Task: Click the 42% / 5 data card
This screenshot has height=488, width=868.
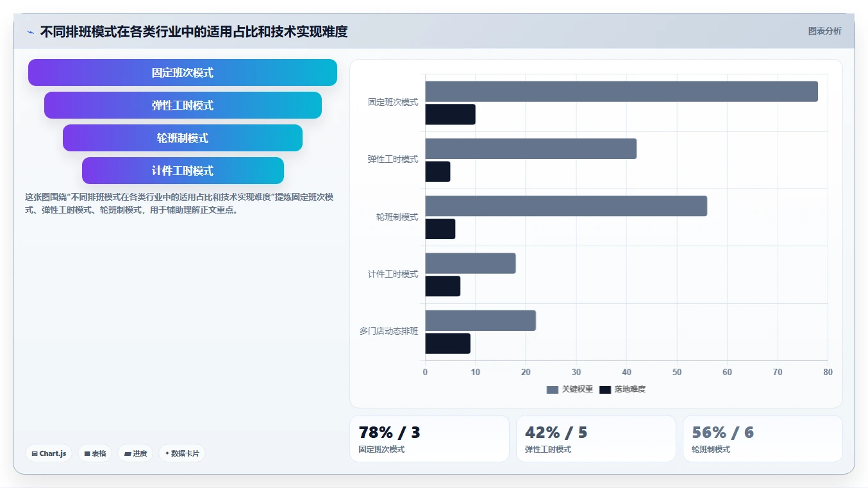Action: [x=596, y=439]
